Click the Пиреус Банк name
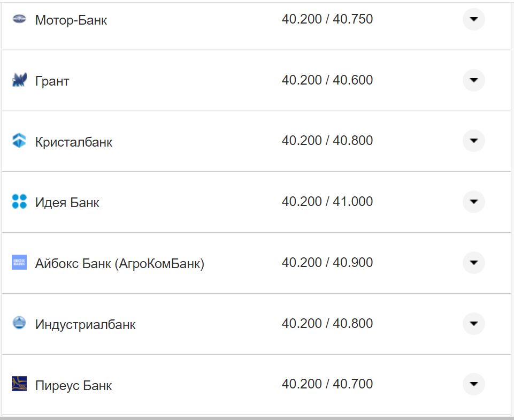 (74, 386)
